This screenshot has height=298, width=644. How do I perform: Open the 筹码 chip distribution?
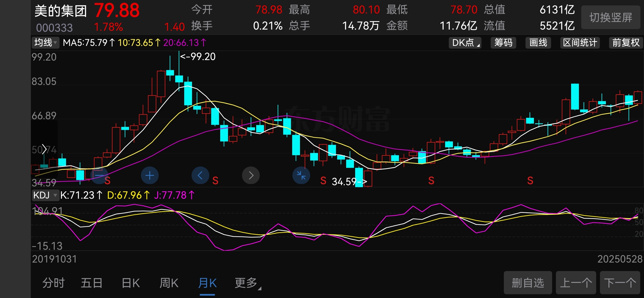[503, 43]
